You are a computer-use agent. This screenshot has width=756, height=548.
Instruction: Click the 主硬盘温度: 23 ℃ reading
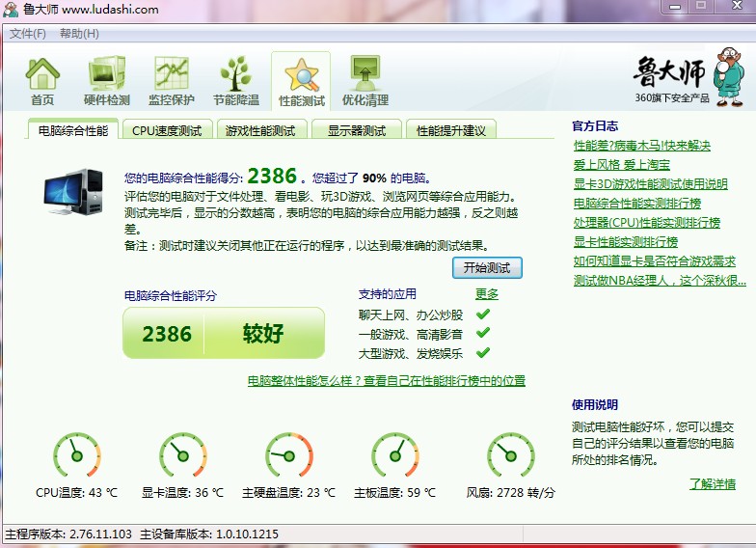[x=289, y=492]
